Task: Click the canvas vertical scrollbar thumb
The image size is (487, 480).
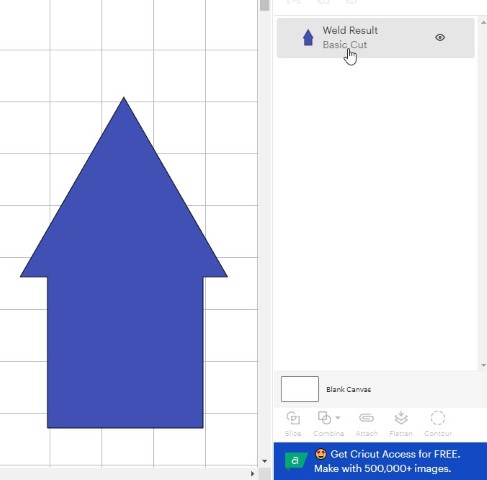Action: pos(264,5)
